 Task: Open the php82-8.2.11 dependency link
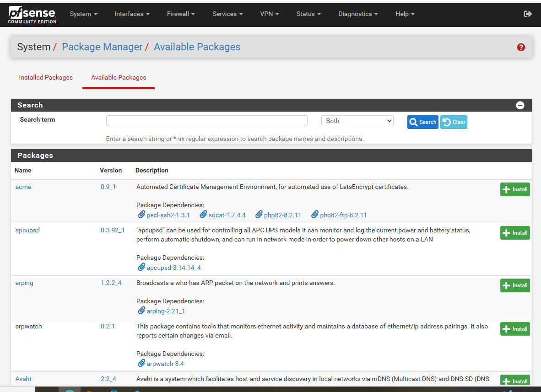click(282, 215)
